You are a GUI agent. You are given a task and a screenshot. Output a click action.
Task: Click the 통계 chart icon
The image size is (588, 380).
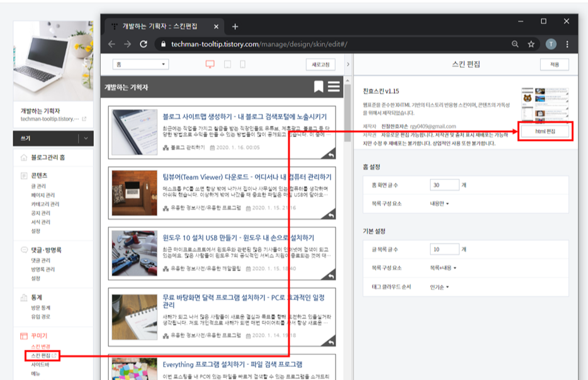24,298
